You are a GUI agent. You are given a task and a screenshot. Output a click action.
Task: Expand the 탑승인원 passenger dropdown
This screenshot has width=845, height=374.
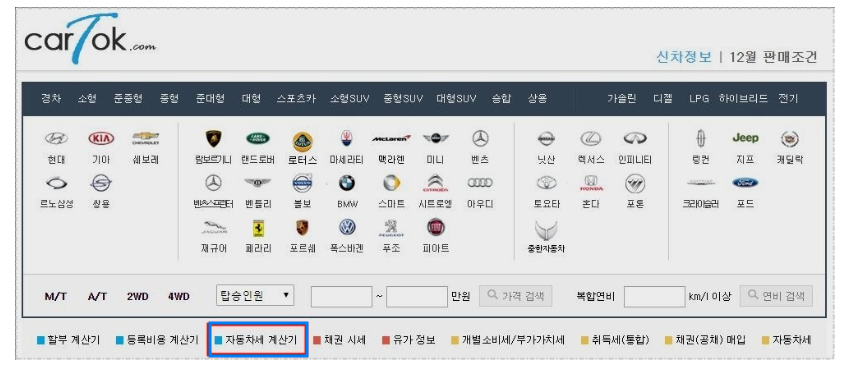(255, 296)
